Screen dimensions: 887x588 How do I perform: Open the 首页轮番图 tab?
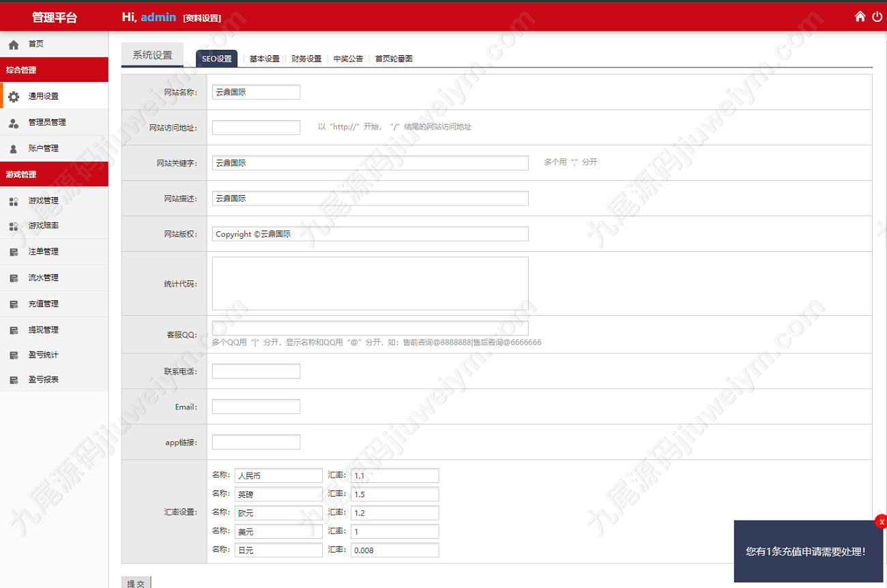pyautogui.click(x=394, y=59)
